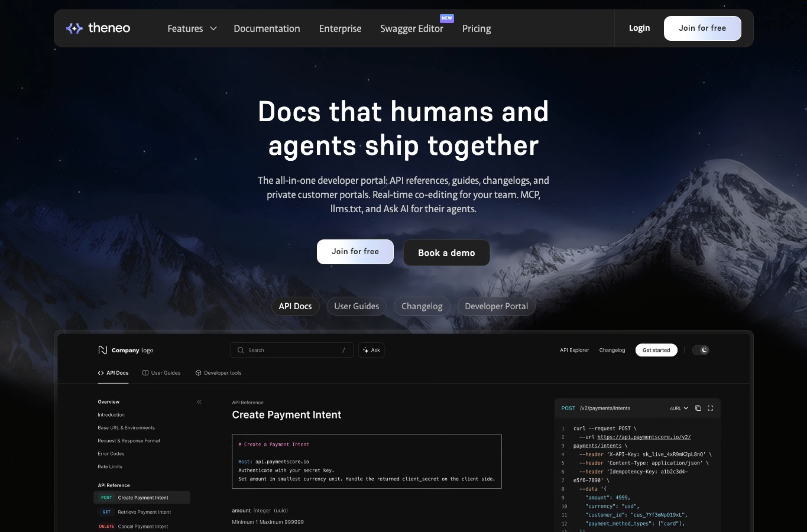This screenshot has height=532, width=807.
Task: Go to the Pricing page
Action: (x=477, y=28)
